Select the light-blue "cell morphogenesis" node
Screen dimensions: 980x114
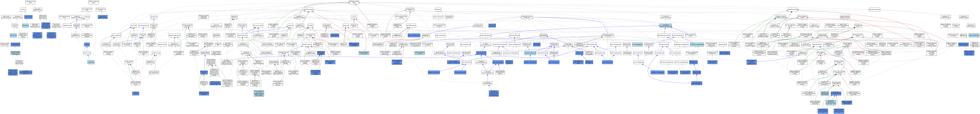(638, 45)
